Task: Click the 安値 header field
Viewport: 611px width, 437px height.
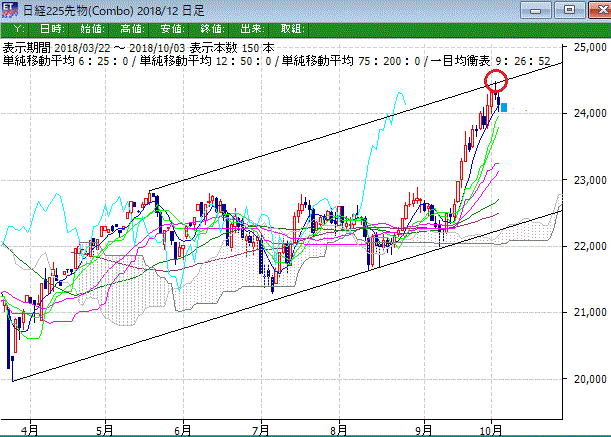Action: coord(172,29)
